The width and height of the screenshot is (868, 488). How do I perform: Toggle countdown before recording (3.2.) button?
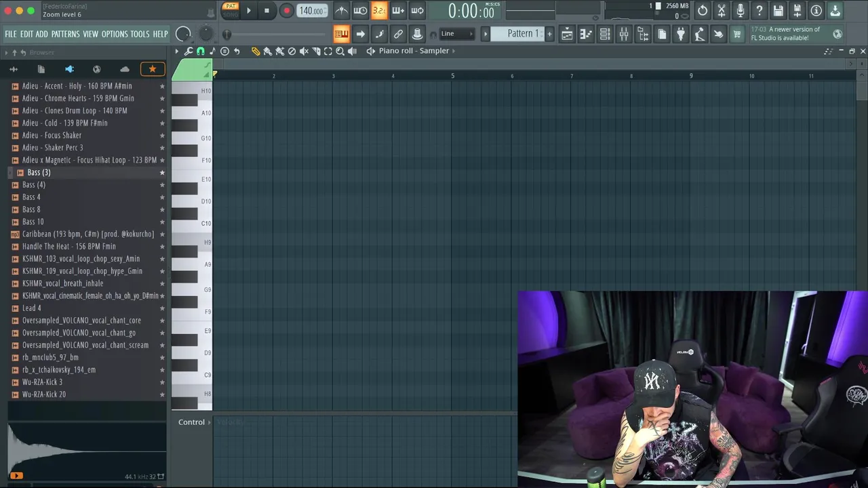click(379, 10)
